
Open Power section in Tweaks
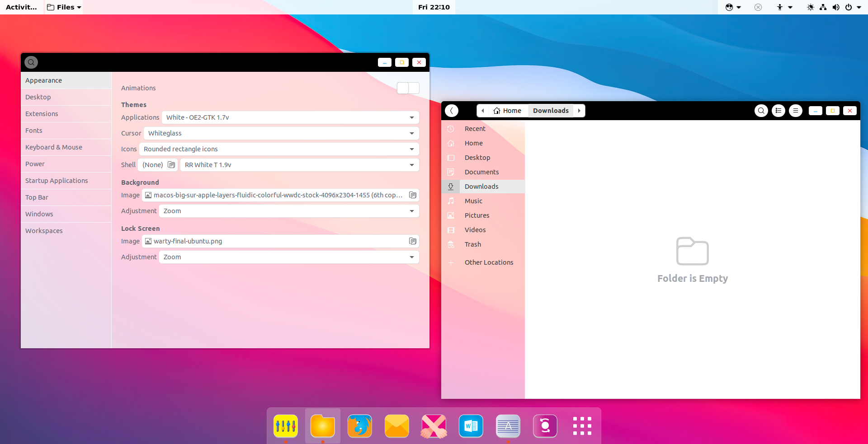point(66,164)
